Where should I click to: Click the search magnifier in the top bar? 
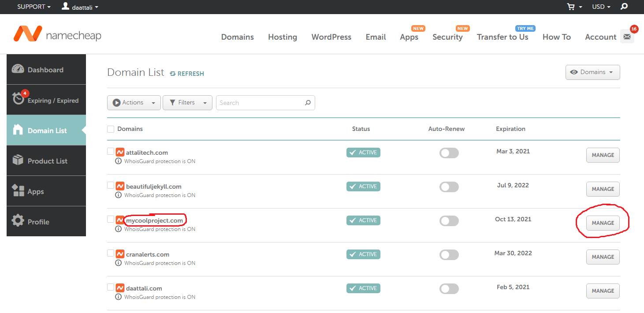(x=623, y=7)
